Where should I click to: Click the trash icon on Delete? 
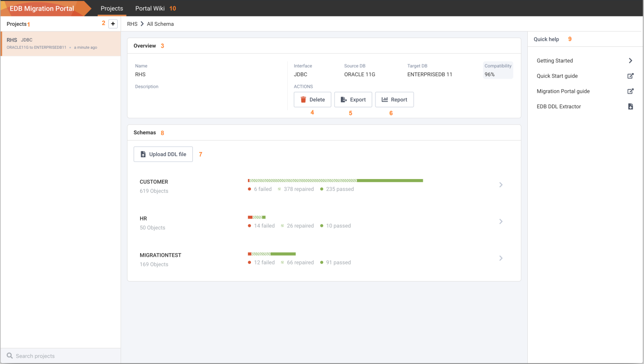click(303, 100)
